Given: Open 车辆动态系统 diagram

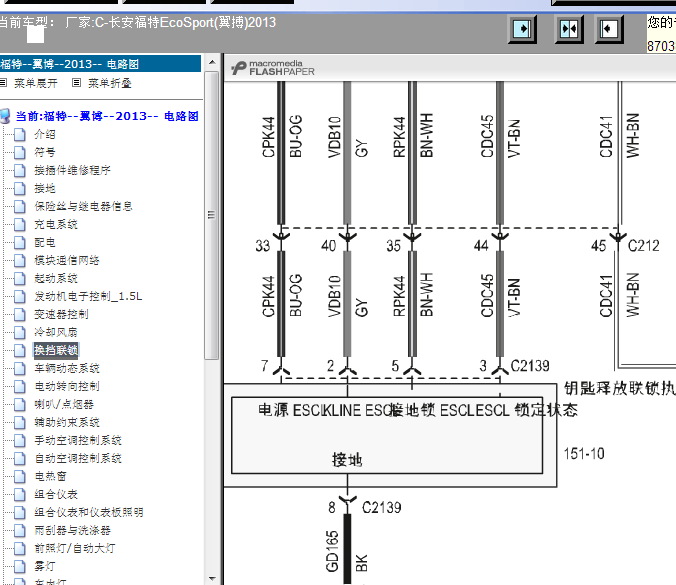Looking at the screenshot, I should click(x=67, y=369).
